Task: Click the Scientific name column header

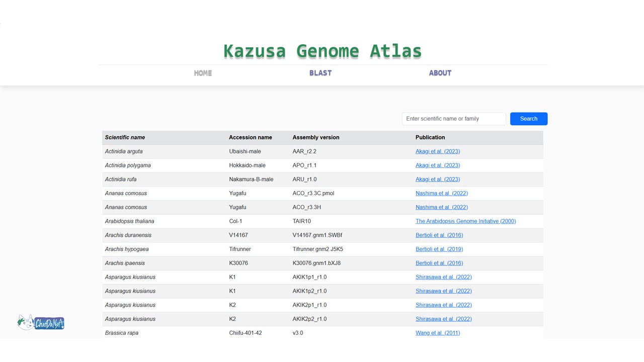Action: pos(125,137)
